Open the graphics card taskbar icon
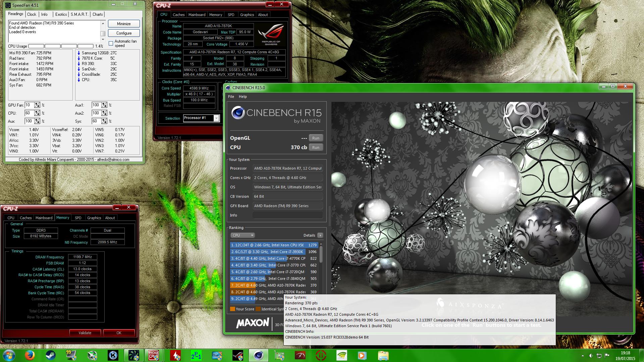644x362 pixels. tap(279, 355)
